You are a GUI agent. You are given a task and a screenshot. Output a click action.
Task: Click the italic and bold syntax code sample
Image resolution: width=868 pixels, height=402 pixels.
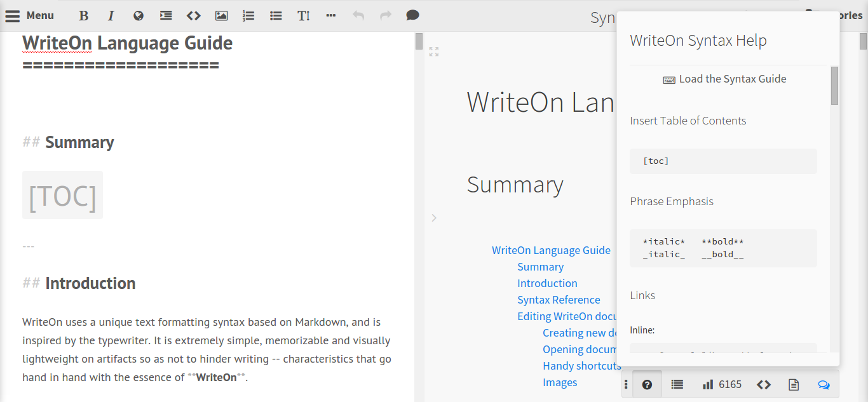coord(723,248)
